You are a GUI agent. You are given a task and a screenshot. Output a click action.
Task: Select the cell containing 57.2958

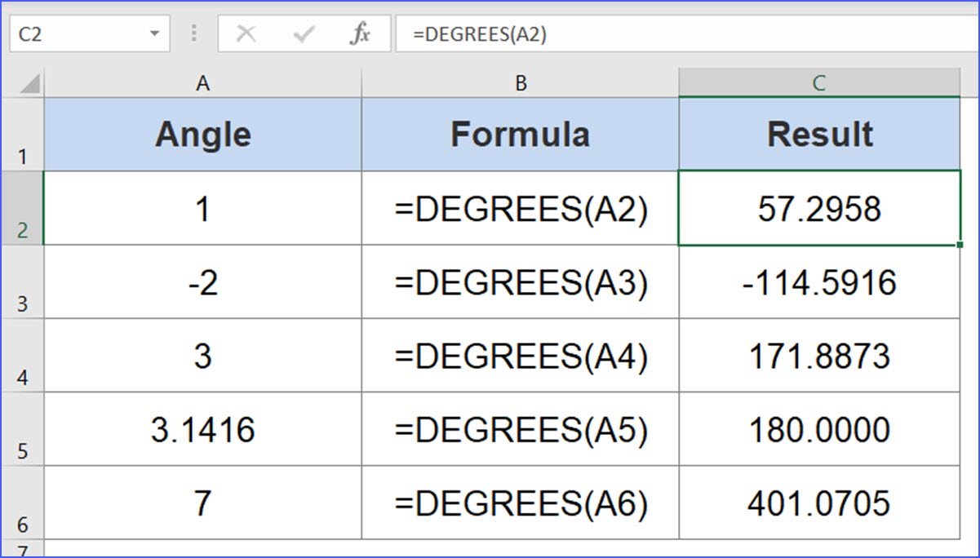818,208
